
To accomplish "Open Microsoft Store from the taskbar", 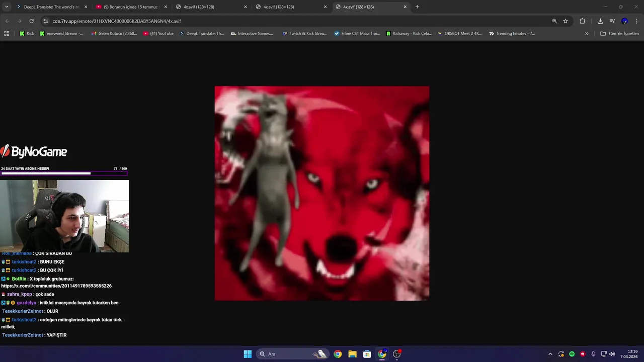I will coord(367,354).
